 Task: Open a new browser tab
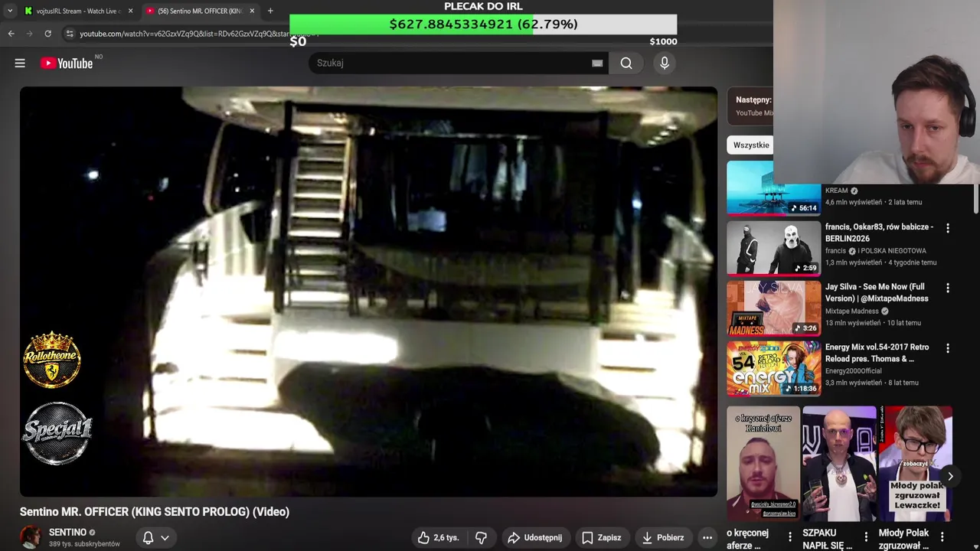(270, 11)
